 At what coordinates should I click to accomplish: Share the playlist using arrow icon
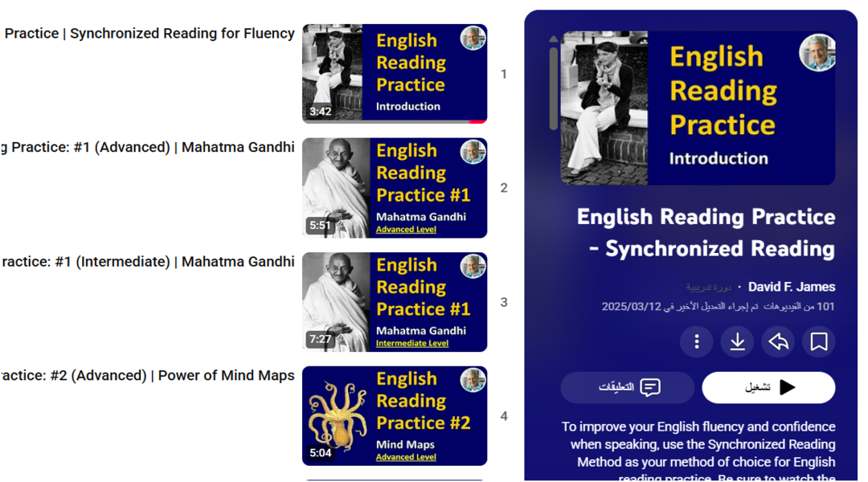point(778,341)
